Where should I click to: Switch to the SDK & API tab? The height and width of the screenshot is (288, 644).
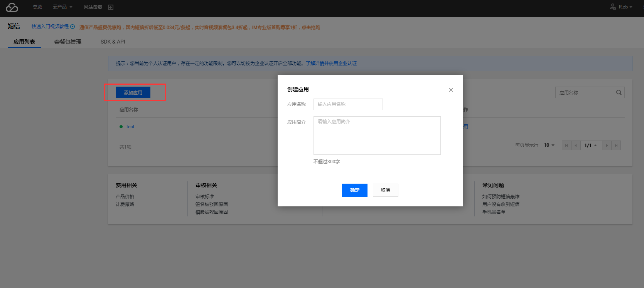[113, 42]
